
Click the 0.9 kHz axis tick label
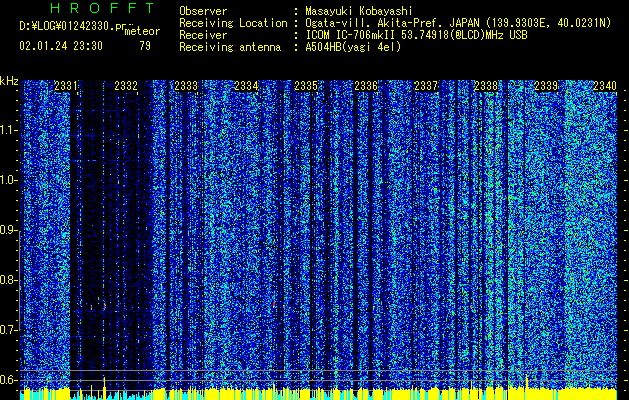tap(9, 230)
